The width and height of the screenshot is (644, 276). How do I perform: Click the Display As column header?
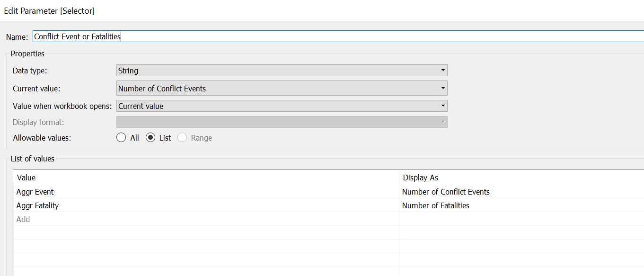420,178
